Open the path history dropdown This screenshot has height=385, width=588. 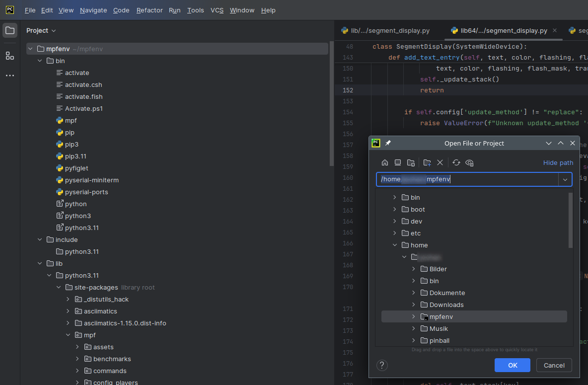coord(565,179)
